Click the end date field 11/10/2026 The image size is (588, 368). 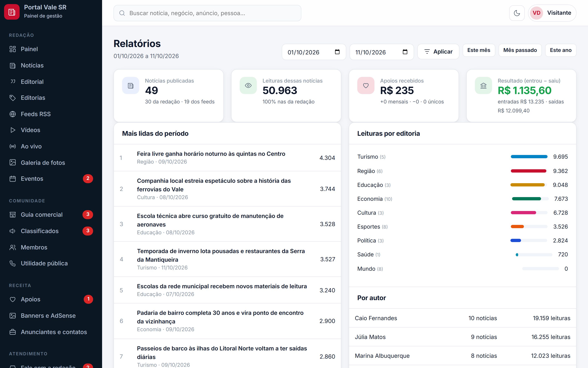tap(381, 52)
